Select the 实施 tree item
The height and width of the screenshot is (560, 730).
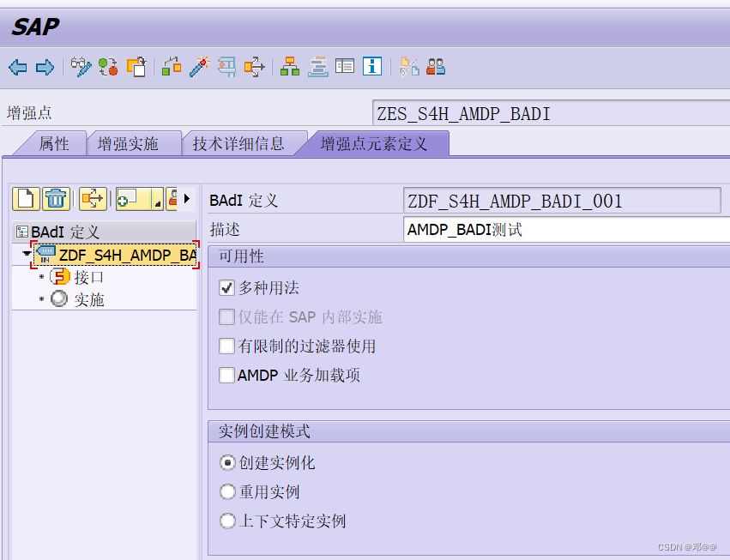(89, 299)
